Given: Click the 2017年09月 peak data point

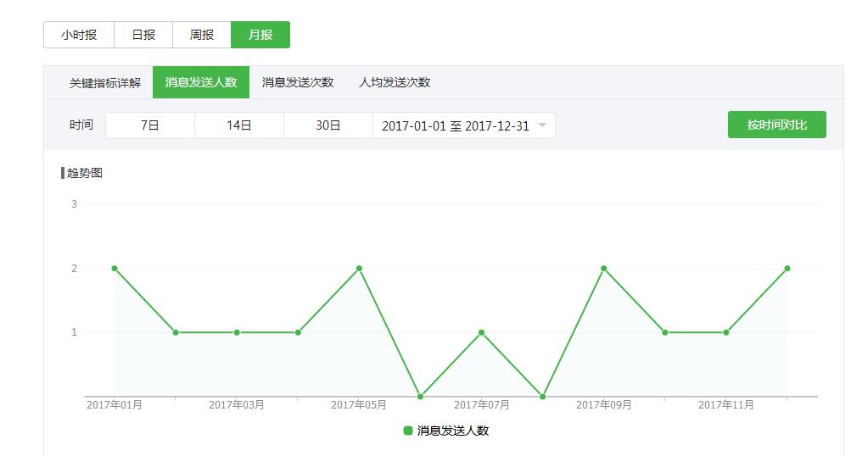Looking at the screenshot, I should coord(604,269).
